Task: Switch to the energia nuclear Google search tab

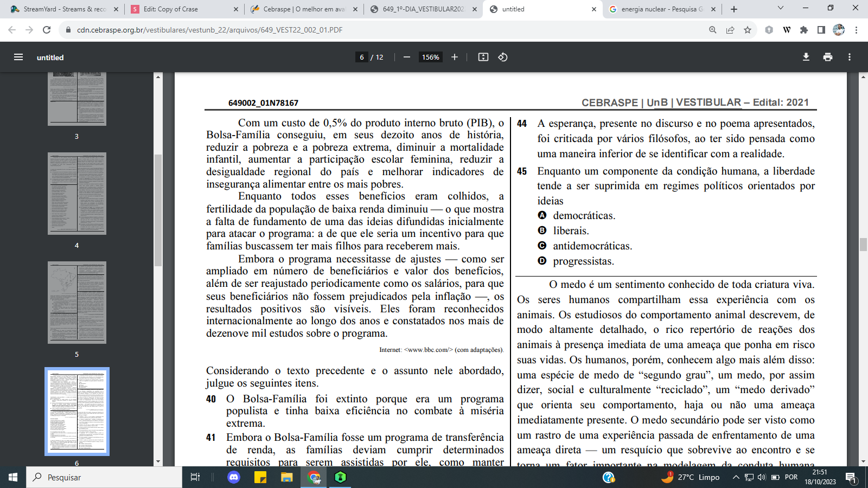Action: coord(661,9)
